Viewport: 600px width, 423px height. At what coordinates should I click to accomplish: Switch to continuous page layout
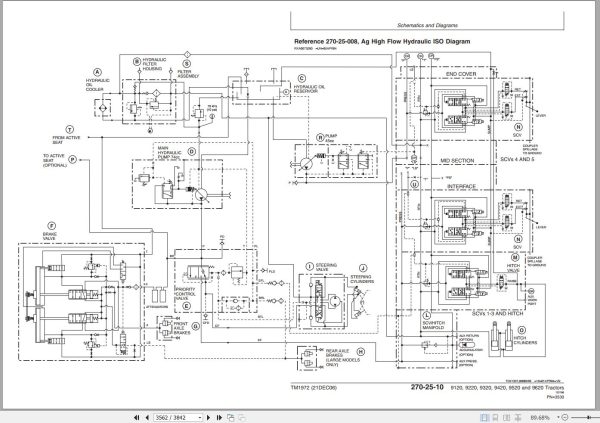495,417
